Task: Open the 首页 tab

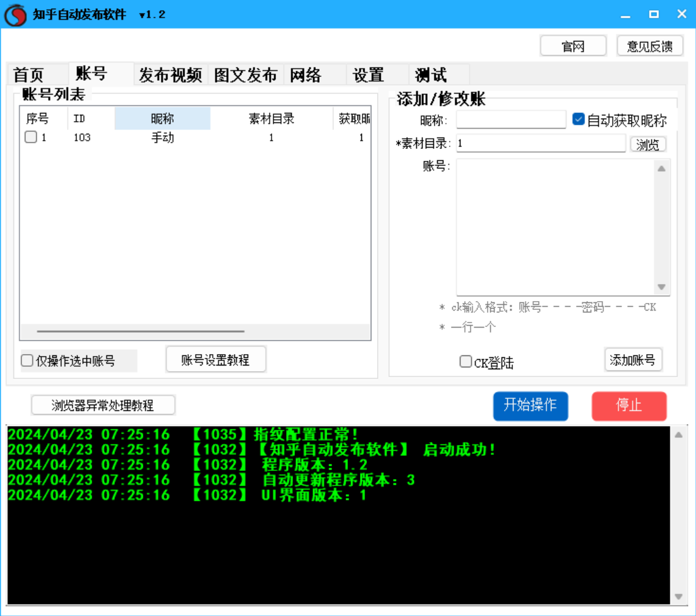Action: pyautogui.click(x=38, y=74)
